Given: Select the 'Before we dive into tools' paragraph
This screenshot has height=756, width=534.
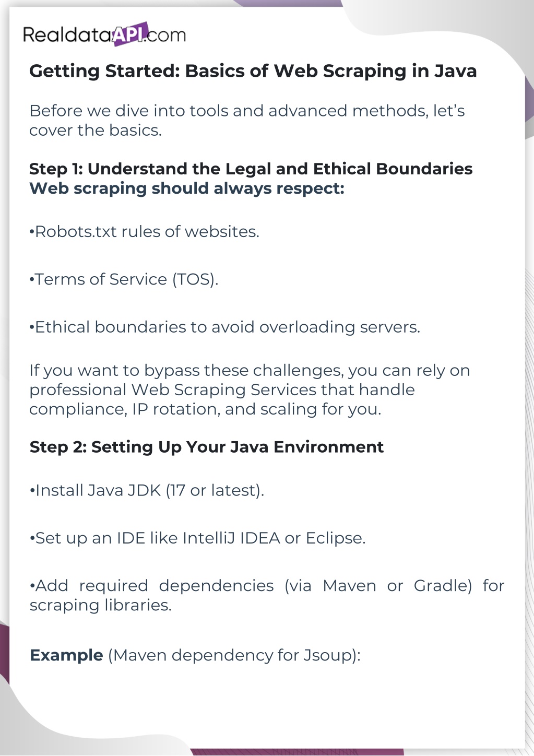Looking at the screenshot, I should (246, 111).
